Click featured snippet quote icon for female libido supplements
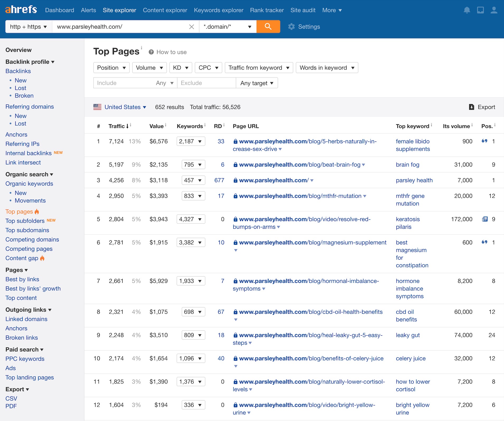504x421 pixels. (484, 141)
